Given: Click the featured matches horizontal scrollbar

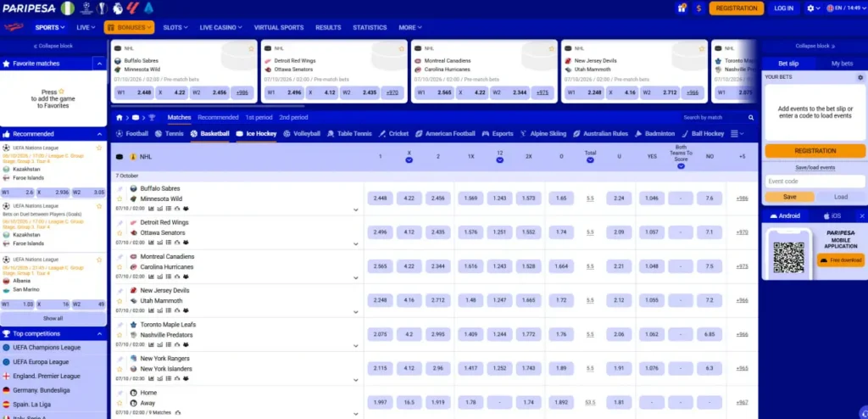Looking at the screenshot, I should [x=209, y=105].
